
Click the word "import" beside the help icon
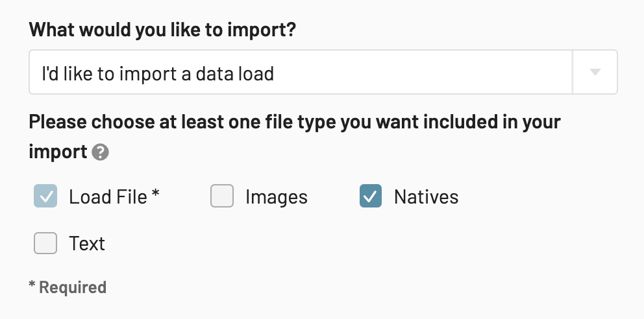[x=58, y=152]
